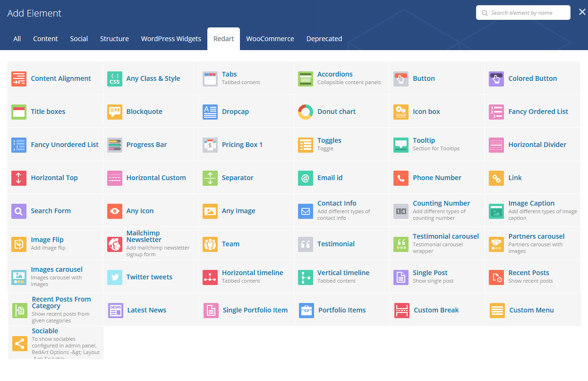Choose the Fancy Ordered List icon
Screen dimensions: 588x381
pos(496,112)
